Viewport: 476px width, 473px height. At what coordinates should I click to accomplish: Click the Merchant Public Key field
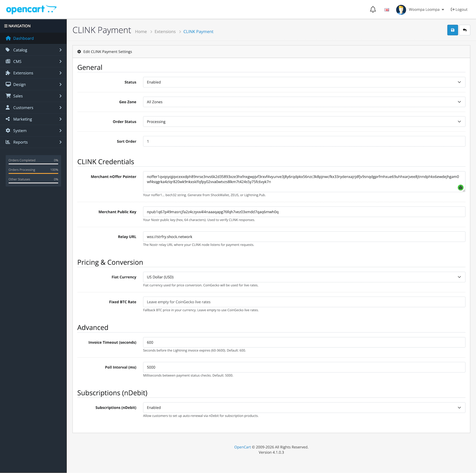point(304,212)
